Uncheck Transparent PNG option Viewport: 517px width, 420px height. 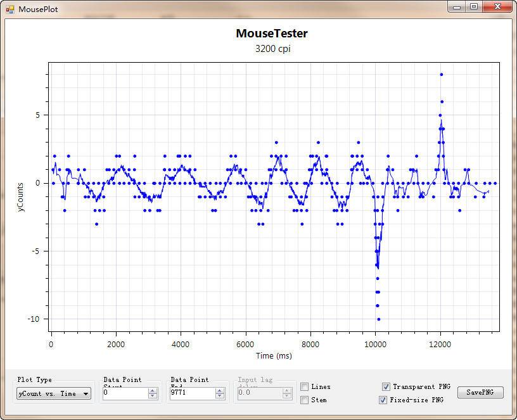(x=386, y=386)
